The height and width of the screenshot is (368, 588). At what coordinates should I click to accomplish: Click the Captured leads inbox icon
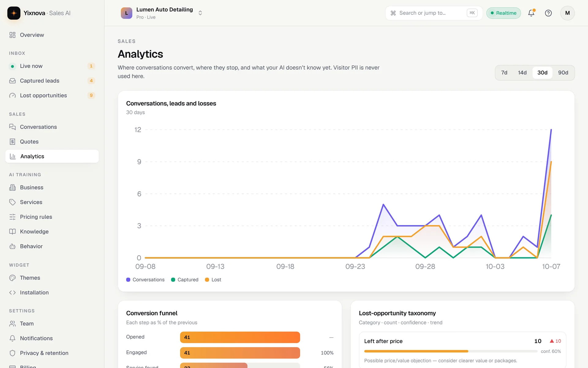tap(12, 81)
